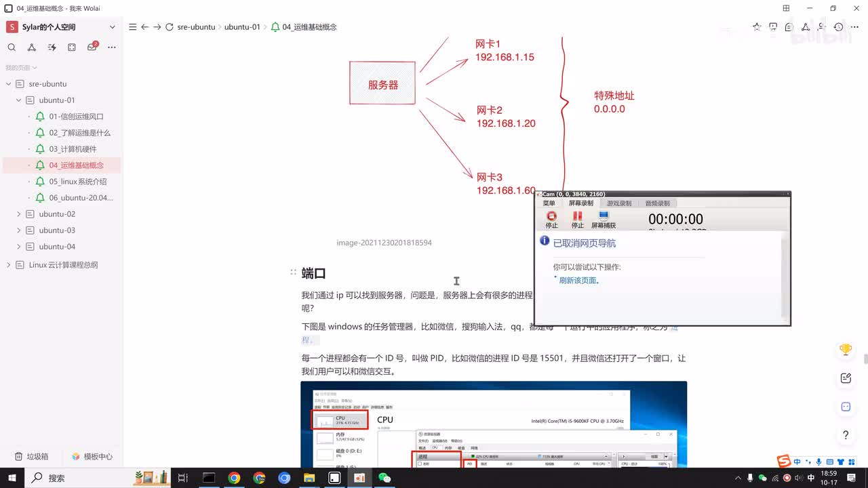Viewport: 868px width, 488px height.
Task: Show hidden system tray icons chevron
Action: (737, 478)
